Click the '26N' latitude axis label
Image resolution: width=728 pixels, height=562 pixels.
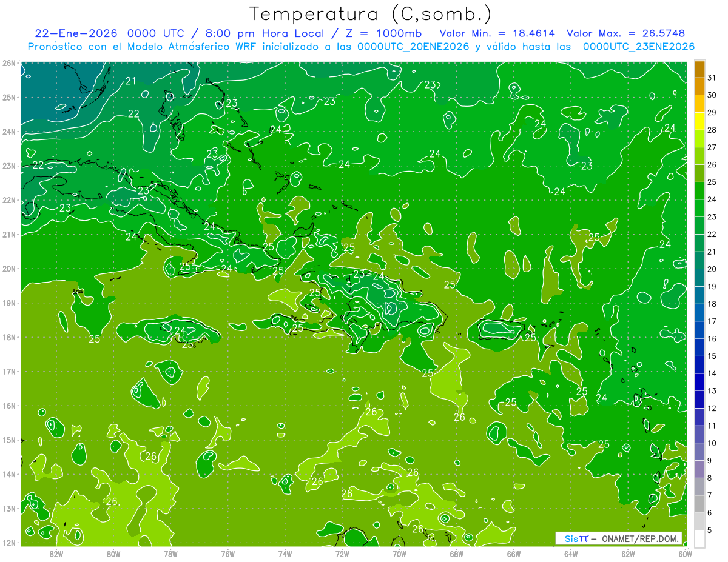9,63
